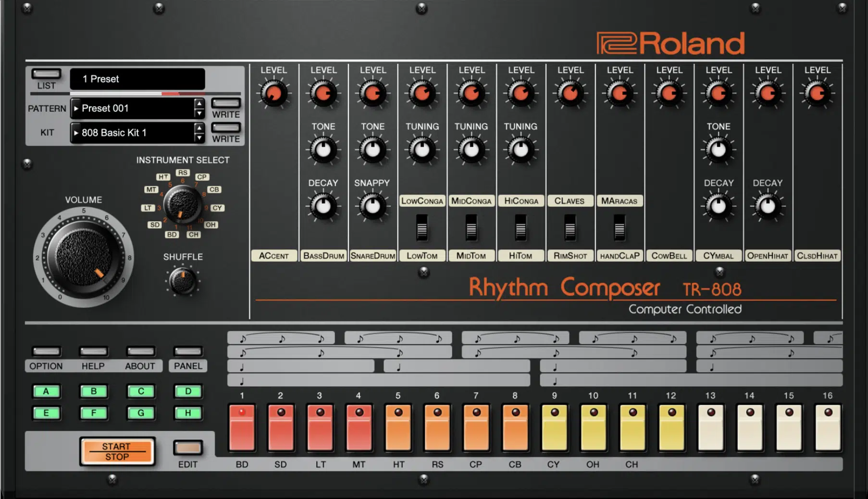Toggle step 8 orange button
Image resolution: width=868 pixels, height=499 pixels.
[x=515, y=427]
